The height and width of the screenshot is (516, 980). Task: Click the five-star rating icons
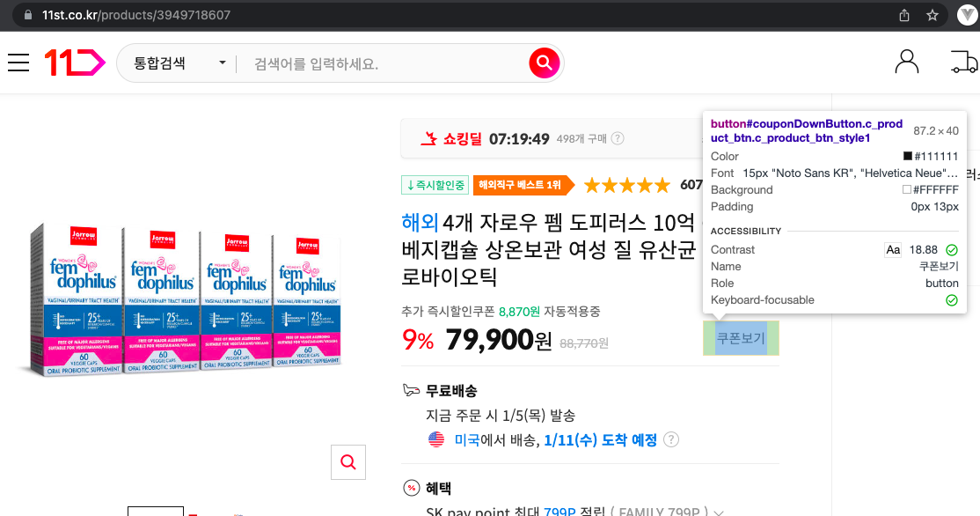point(627,185)
